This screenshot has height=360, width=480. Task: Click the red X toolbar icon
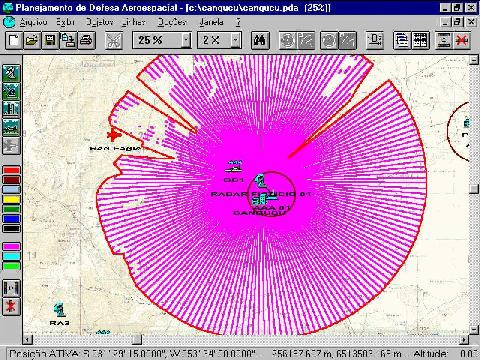coord(461,41)
